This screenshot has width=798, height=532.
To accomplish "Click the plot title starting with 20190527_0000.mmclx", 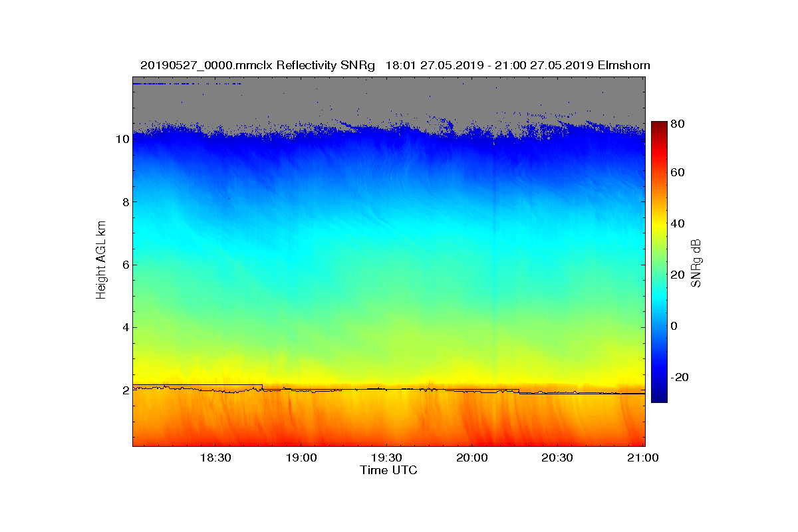I will pyautogui.click(x=395, y=65).
